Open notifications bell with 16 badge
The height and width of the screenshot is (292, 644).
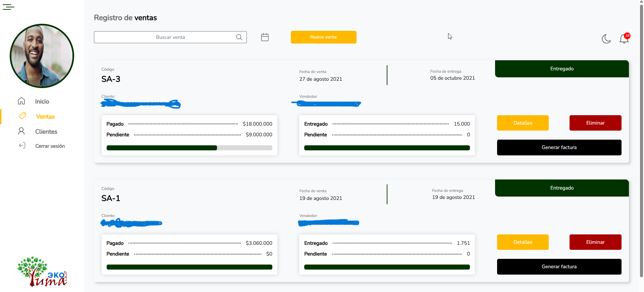[x=624, y=39]
